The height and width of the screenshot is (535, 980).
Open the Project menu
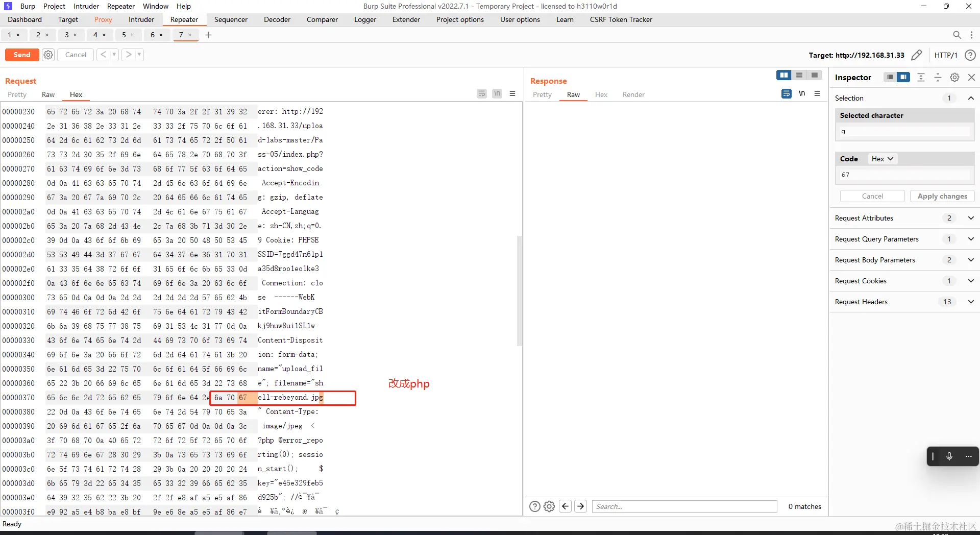coord(54,6)
